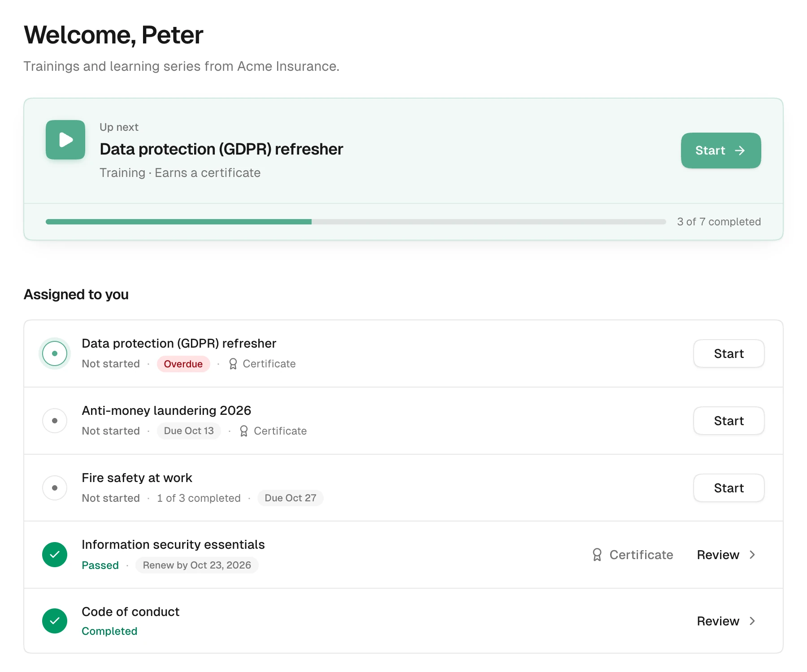Open Review chevron for Code of conduct
807x672 pixels.
click(752, 621)
